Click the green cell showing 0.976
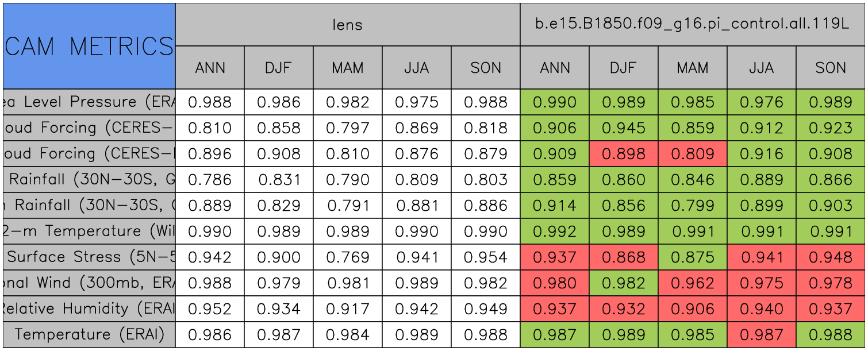Image resolution: width=868 pixels, height=351 pixels. point(761,102)
